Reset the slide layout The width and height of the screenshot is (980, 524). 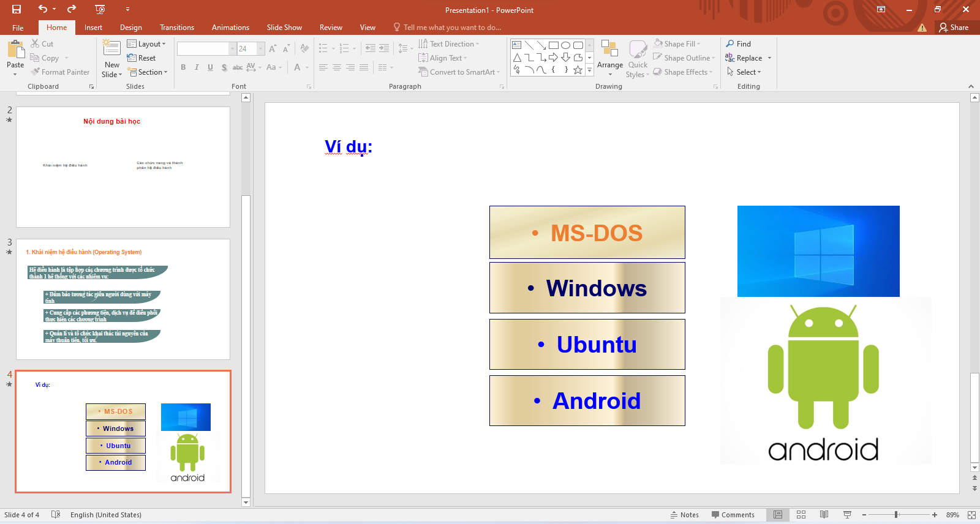pos(141,58)
